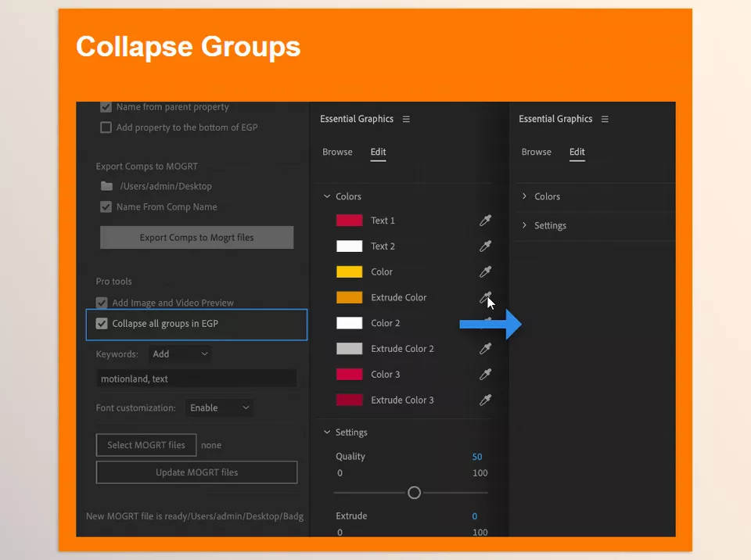Image resolution: width=751 pixels, height=560 pixels.
Task: Click the Color 3 crimson swatch
Action: (349, 374)
